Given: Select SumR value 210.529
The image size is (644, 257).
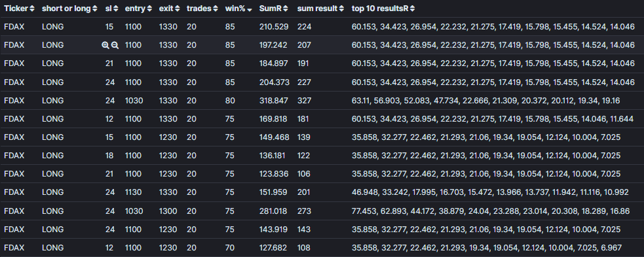Looking at the screenshot, I should click(274, 27).
